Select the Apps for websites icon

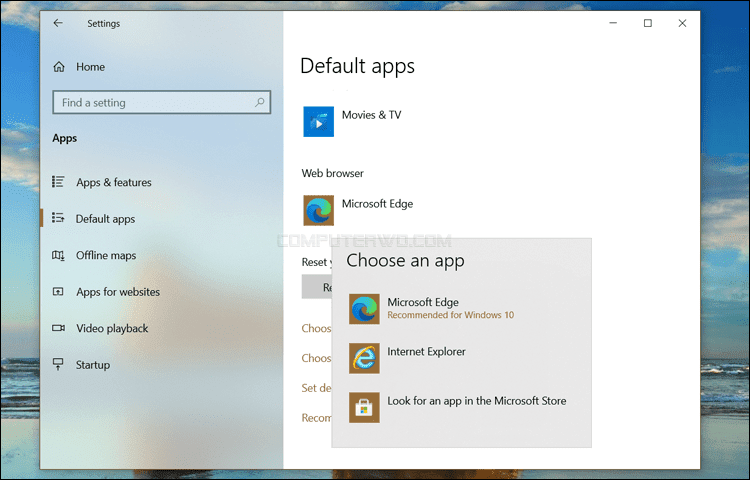click(x=58, y=291)
